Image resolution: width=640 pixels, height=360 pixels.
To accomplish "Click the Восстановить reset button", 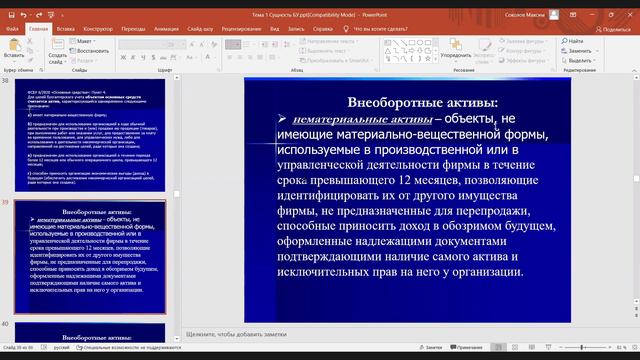I will (x=89, y=51).
